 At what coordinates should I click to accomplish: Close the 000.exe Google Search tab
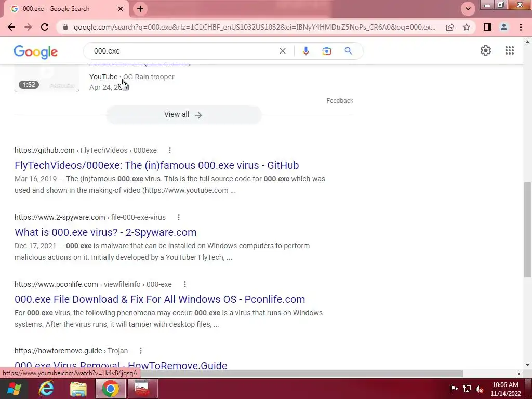tap(121, 9)
